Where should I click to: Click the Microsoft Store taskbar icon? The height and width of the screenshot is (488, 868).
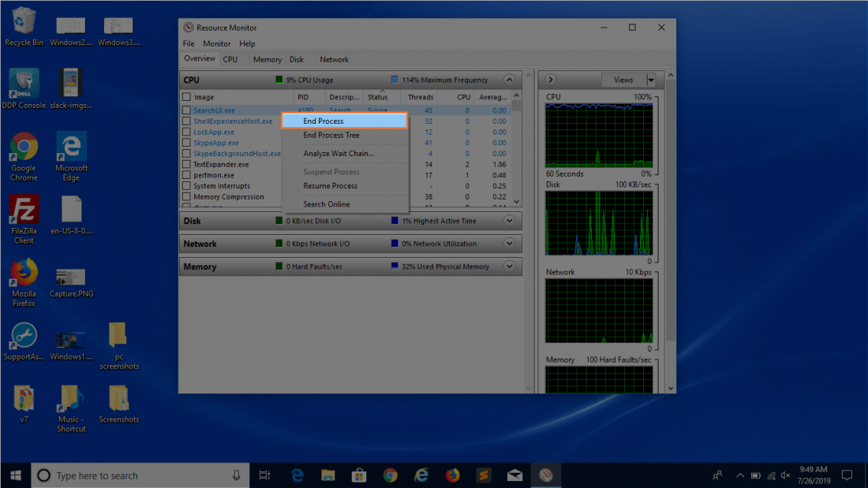(x=359, y=475)
